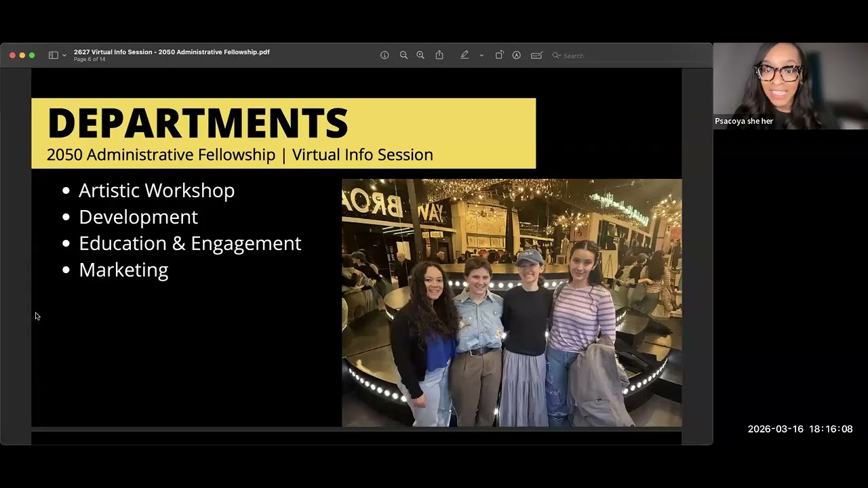This screenshot has width=868, height=488.
Task: Select the Highlight pen tool
Action: (465, 55)
